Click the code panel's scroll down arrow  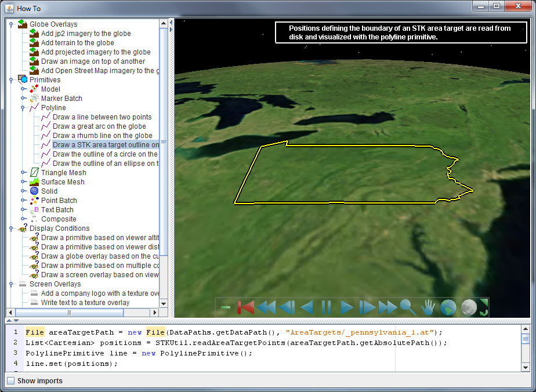pos(526,368)
